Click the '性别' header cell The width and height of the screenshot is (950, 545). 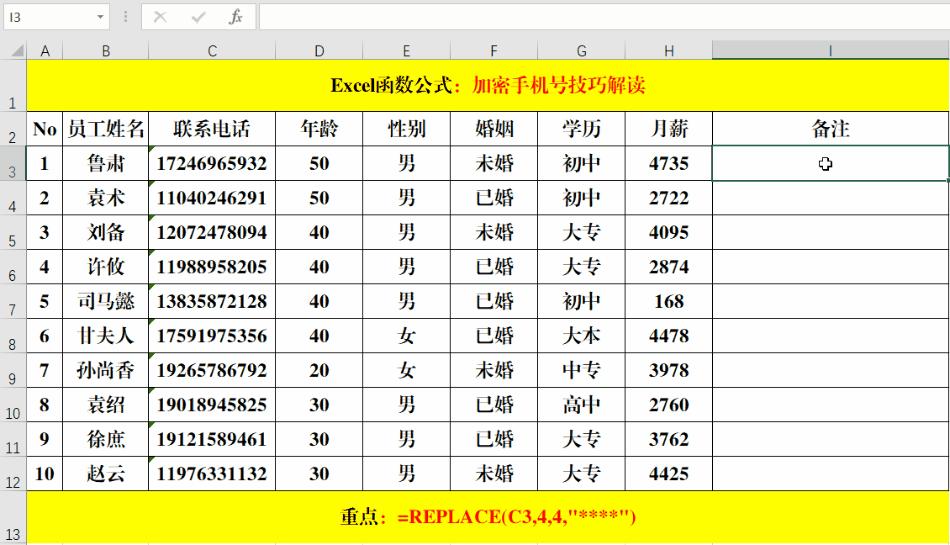(x=407, y=129)
